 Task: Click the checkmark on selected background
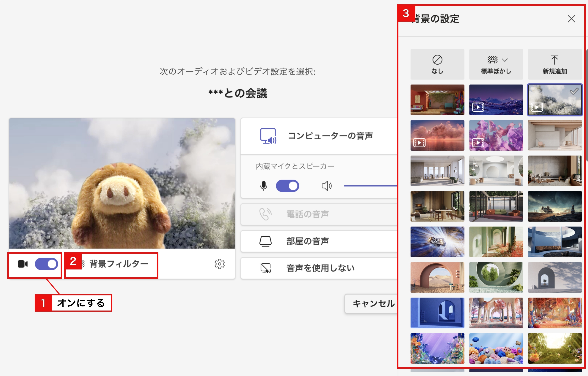[574, 91]
